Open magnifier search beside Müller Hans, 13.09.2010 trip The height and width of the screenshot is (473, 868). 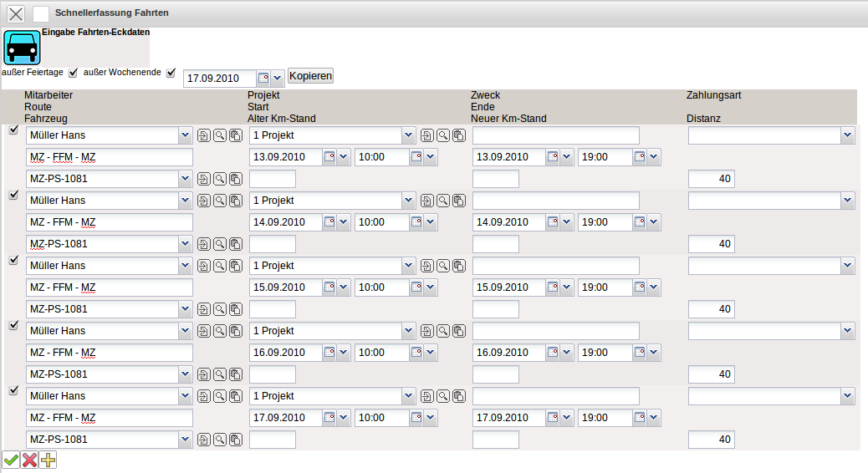click(219, 135)
